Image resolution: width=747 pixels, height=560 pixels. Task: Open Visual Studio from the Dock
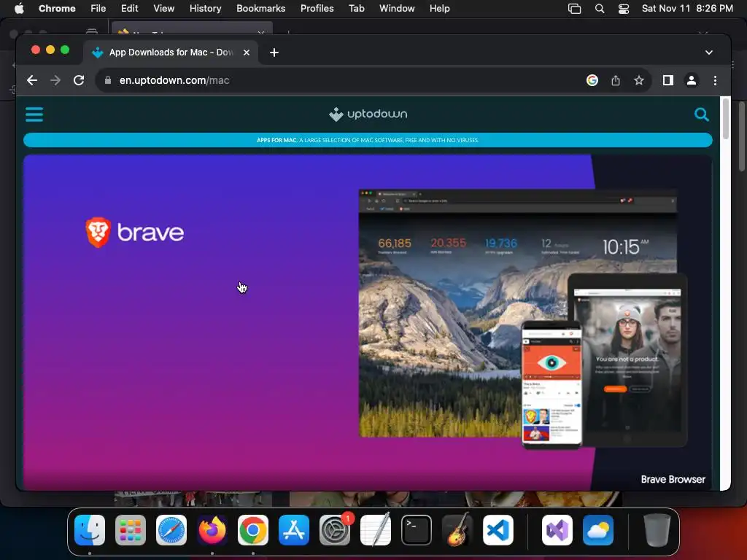pos(557,530)
